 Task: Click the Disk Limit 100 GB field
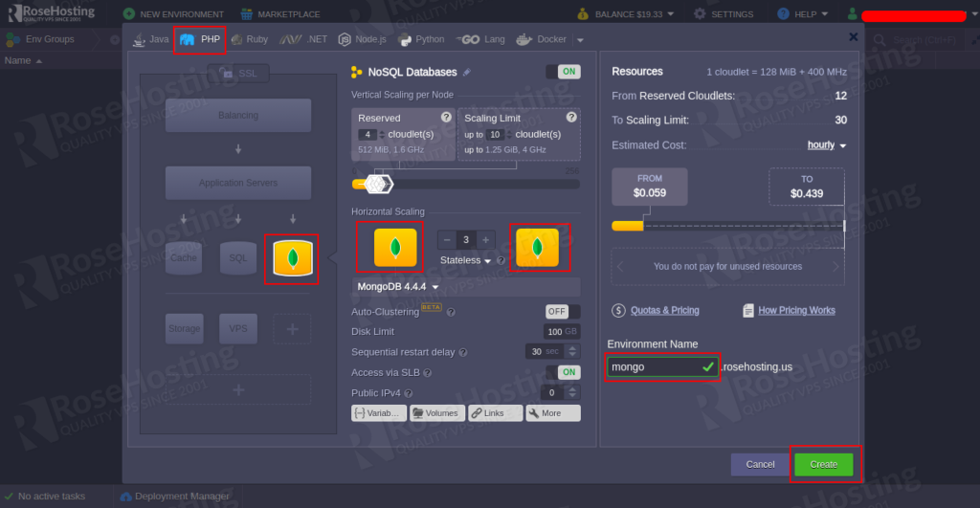(x=562, y=332)
